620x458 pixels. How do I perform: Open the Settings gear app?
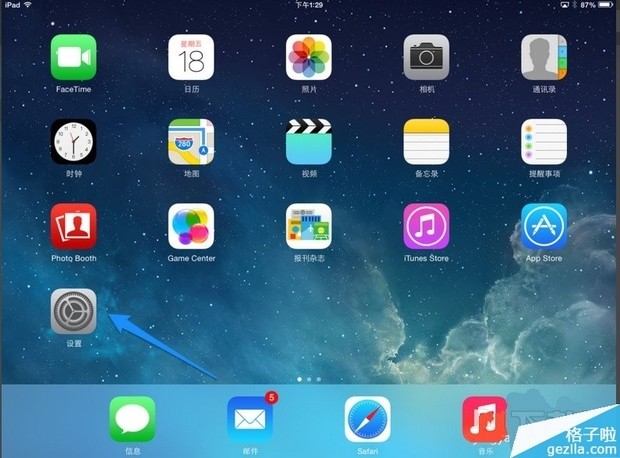(x=74, y=311)
